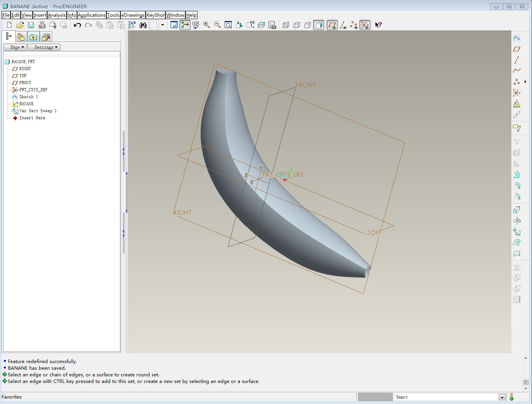Click the Sketch tool icon

[x=517, y=38]
